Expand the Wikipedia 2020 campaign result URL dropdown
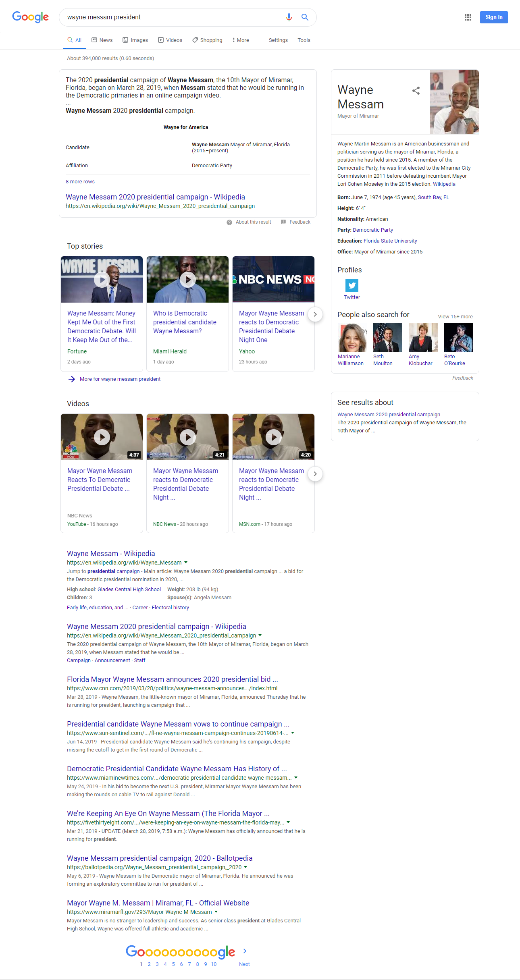Screen dimensions: 520x980 click(260, 635)
